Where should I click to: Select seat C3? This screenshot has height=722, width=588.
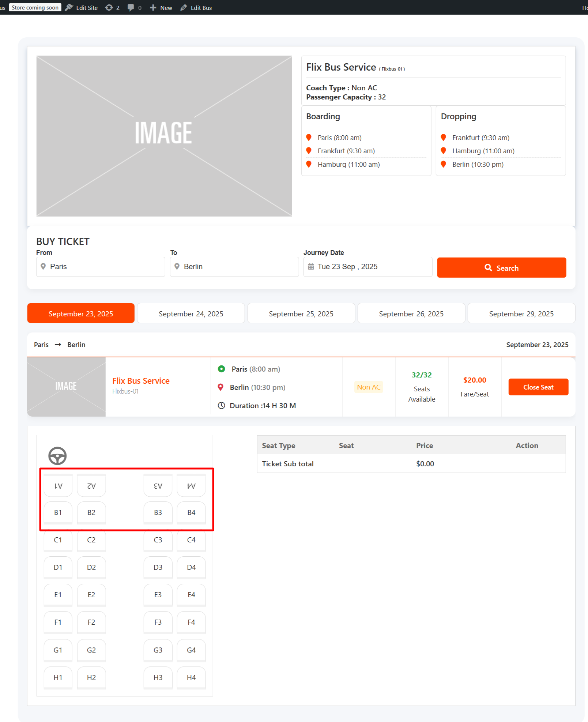[158, 540]
